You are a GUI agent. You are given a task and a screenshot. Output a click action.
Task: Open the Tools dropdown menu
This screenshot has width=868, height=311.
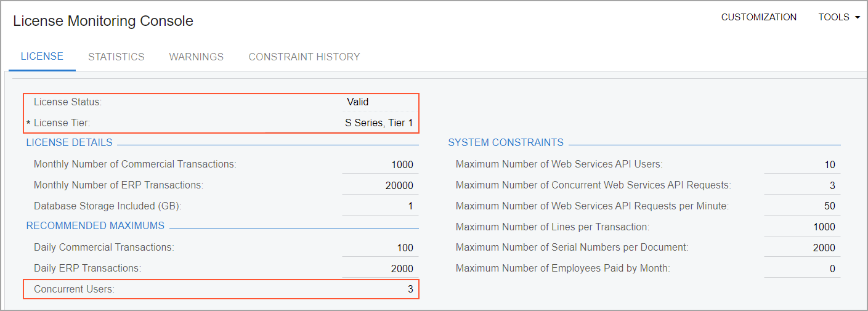[838, 17]
